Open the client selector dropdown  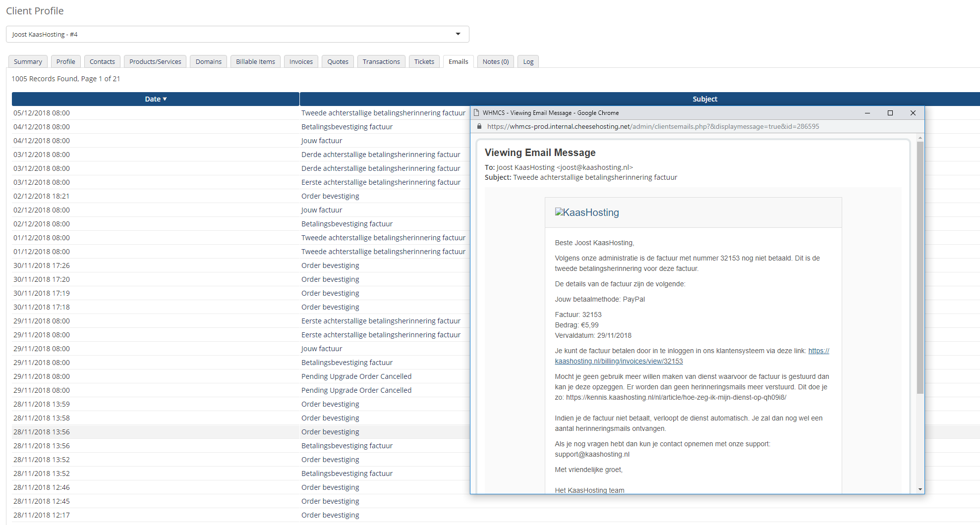237,34
